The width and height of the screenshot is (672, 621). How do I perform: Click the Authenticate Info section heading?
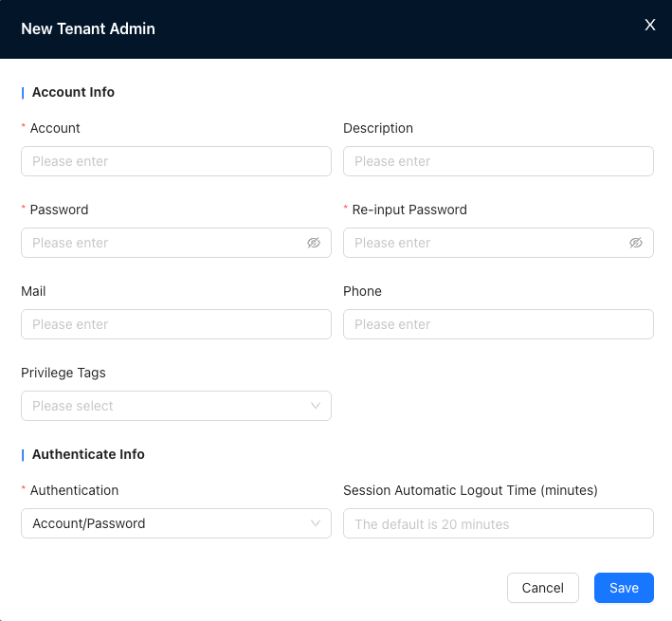pos(88,454)
